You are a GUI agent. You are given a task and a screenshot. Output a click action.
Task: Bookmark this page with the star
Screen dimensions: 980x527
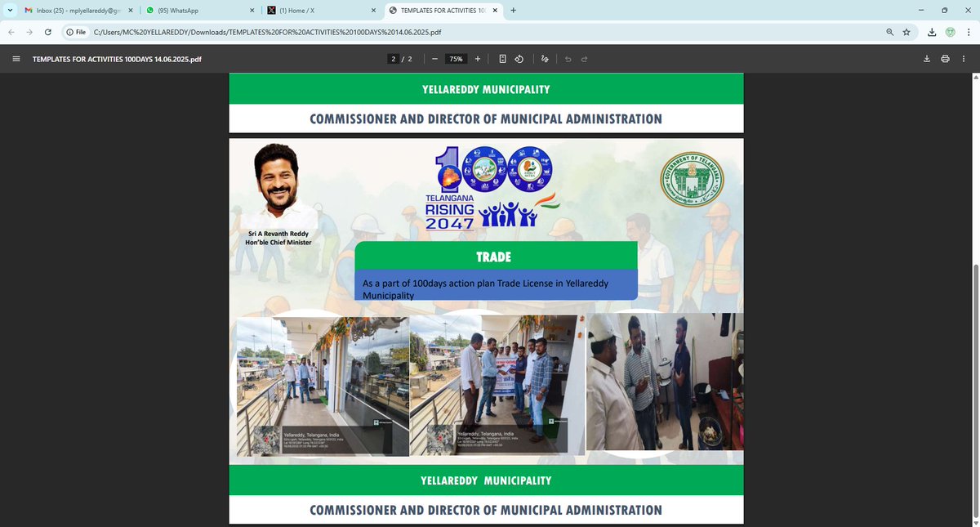[906, 32]
